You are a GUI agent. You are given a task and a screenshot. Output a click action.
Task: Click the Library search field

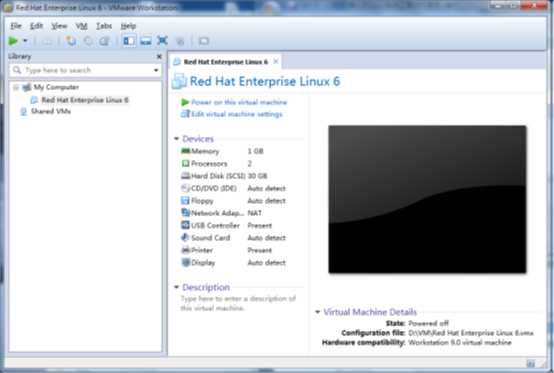(x=85, y=70)
